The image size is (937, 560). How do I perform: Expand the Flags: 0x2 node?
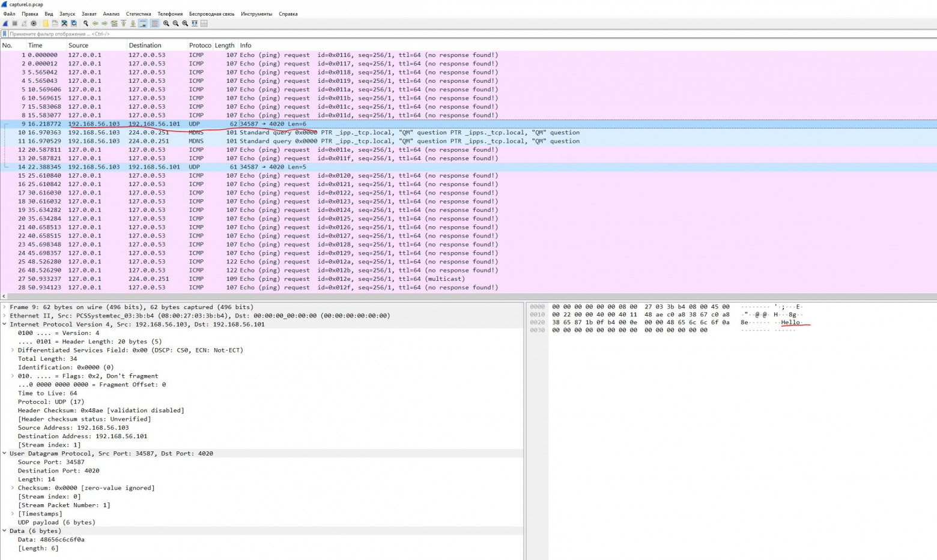click(13, 376)
